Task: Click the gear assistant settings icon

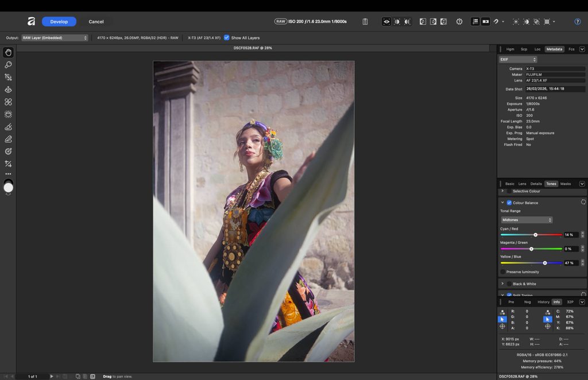Action: coord(459,21)
